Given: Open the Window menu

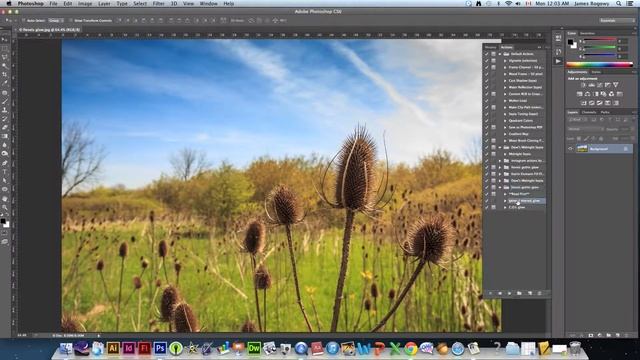Looking at the screenshot, I should [208, 3].
